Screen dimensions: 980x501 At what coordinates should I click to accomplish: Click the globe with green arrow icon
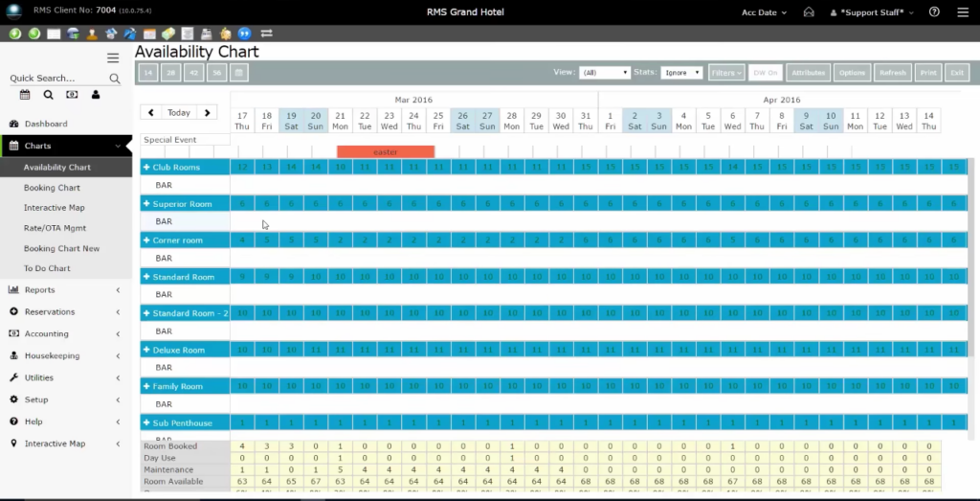pyautogui.click(x=73, y=34)
